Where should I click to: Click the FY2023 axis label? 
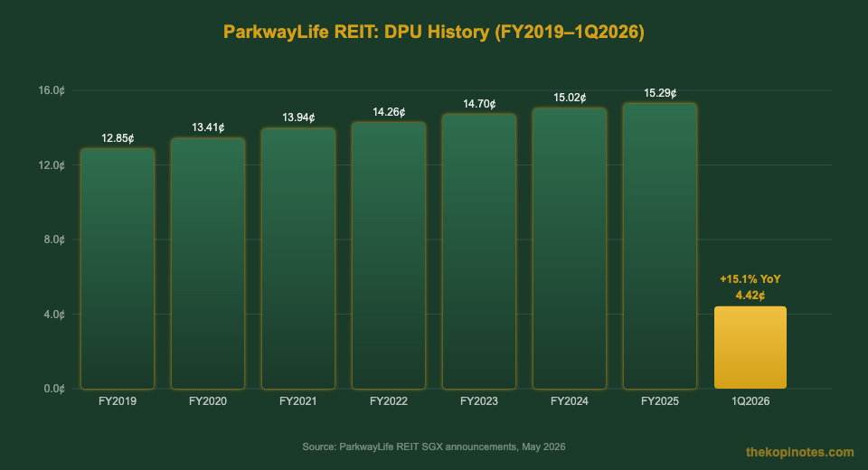(479, 400)
